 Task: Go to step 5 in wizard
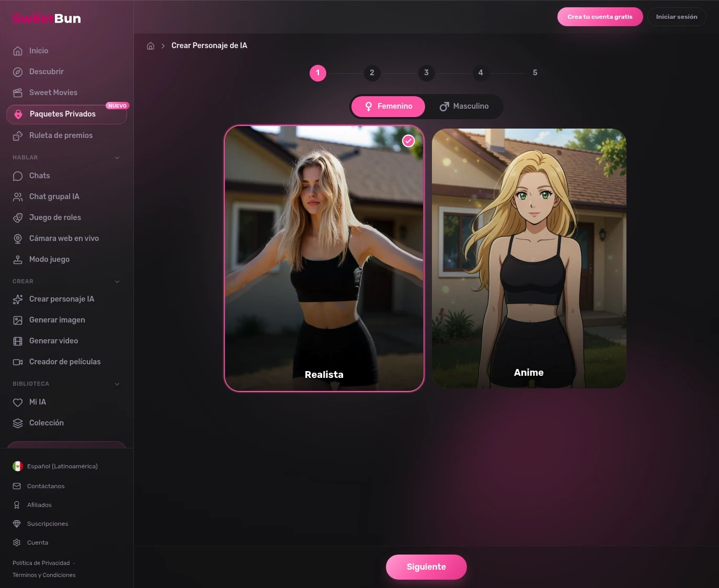pyautogui.click(x=535, y=73)
